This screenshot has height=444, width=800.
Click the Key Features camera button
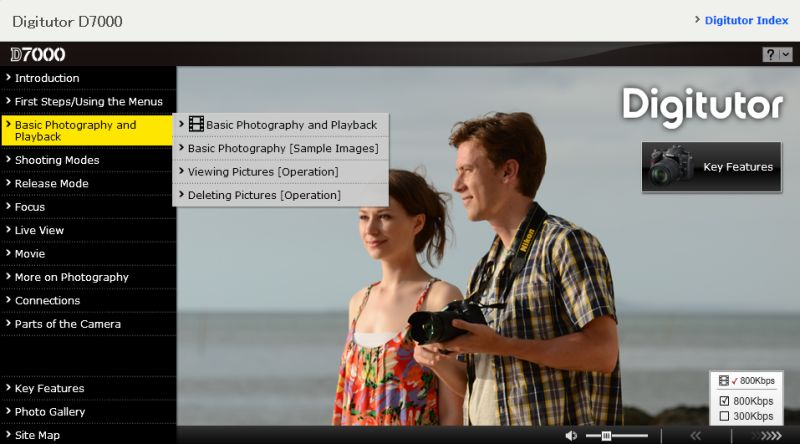click(711, 167)
